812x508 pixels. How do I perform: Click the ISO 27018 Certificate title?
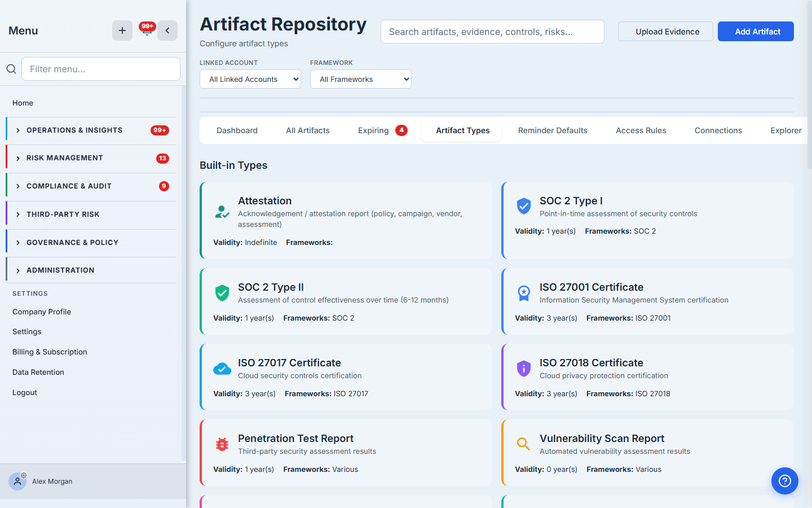tap(592, 363)
